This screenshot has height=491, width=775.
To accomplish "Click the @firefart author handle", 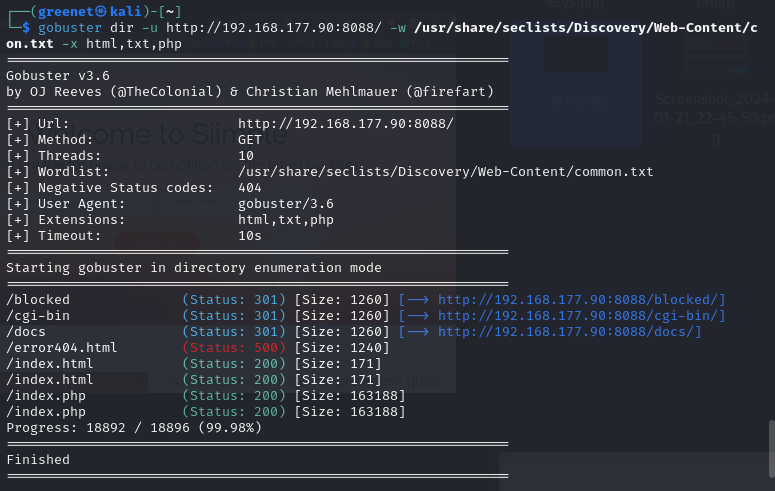I will click(x=449, y=91).
